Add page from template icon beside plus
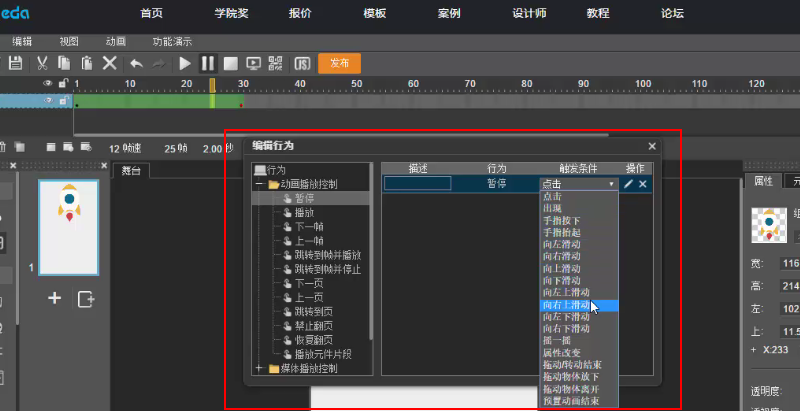This screenshot has height=411, width=800. 86,299
